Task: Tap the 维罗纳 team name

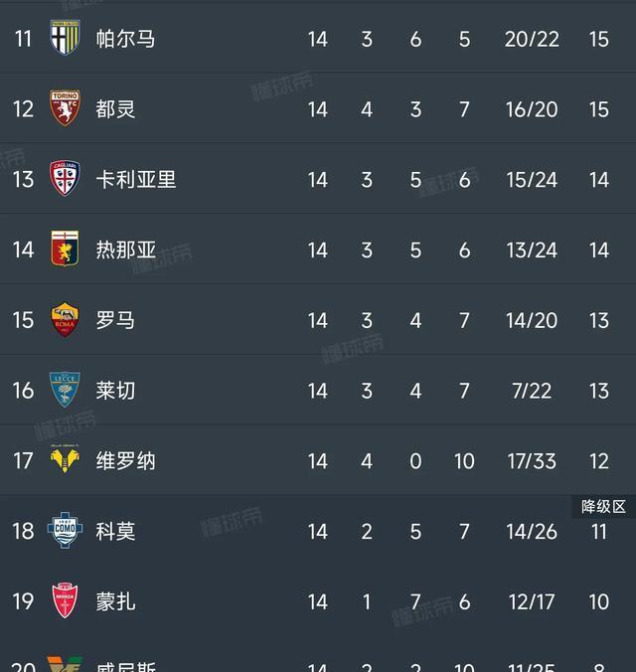Action: pos(126,461)
